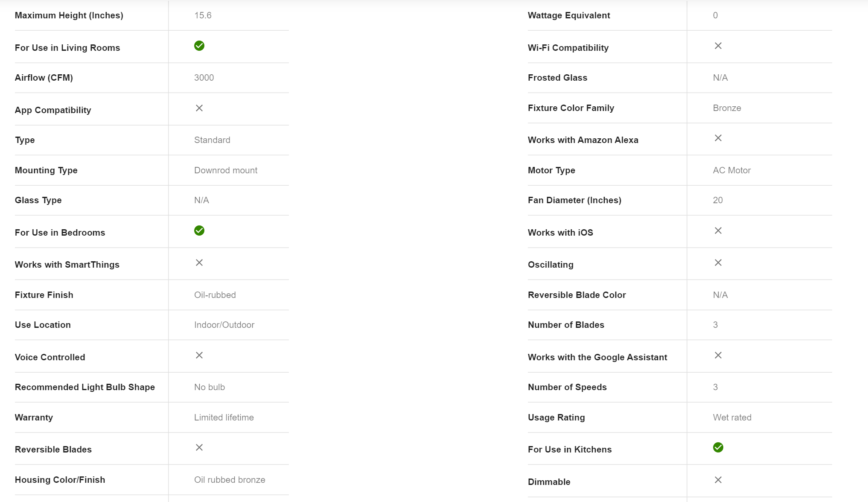Click the green checkmark for Living Rooms
This screenshot has height=502, width=868.
tap(199, 46)
